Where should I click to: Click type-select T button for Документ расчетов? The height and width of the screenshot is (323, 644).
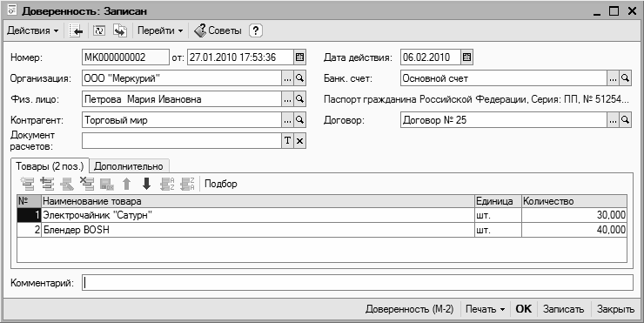[287, 140]
